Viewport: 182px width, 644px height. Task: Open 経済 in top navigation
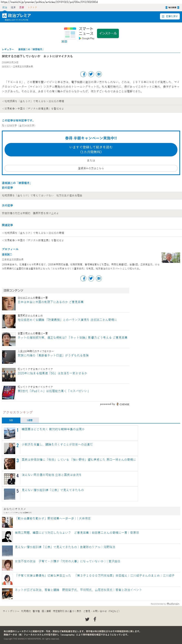pyautogui.click(x=13, y=7)
